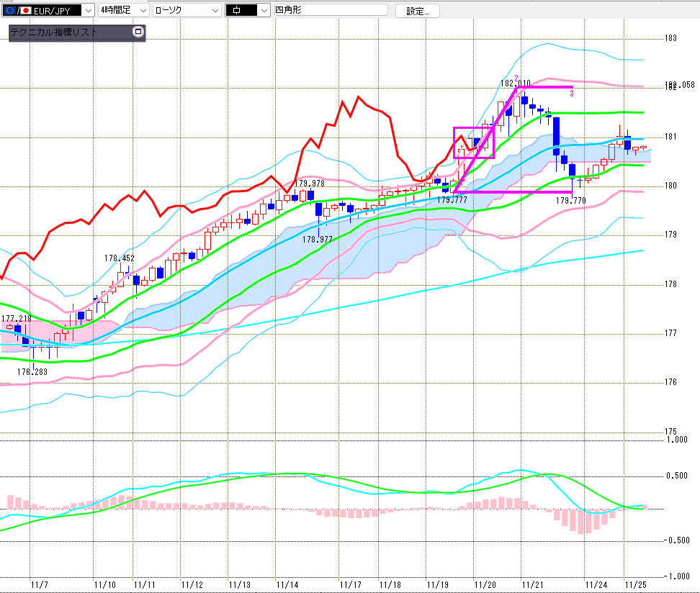
Task: Open the 中 line thickness dropdown
Action: (264, 11)
